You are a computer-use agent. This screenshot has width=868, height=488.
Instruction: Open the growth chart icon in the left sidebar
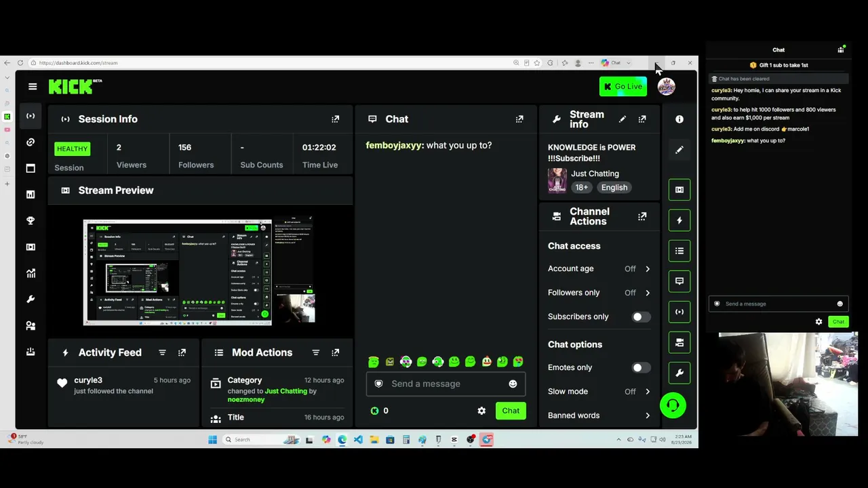[31, 273]
